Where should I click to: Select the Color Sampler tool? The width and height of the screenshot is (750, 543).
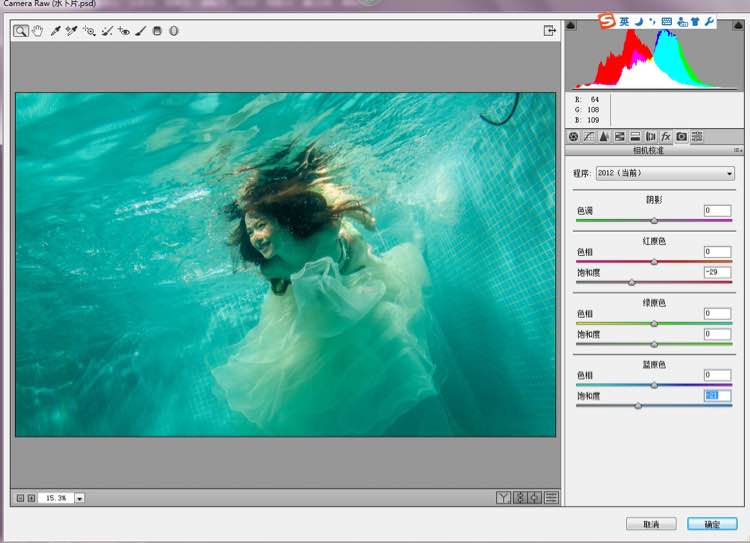[x=72, y=31]
